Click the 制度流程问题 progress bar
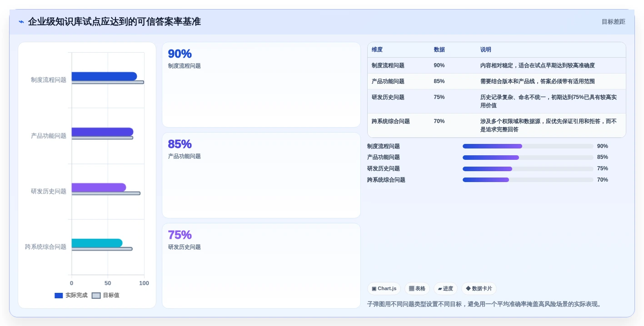This screenshot has width=644, height=326. coord(528,146)
